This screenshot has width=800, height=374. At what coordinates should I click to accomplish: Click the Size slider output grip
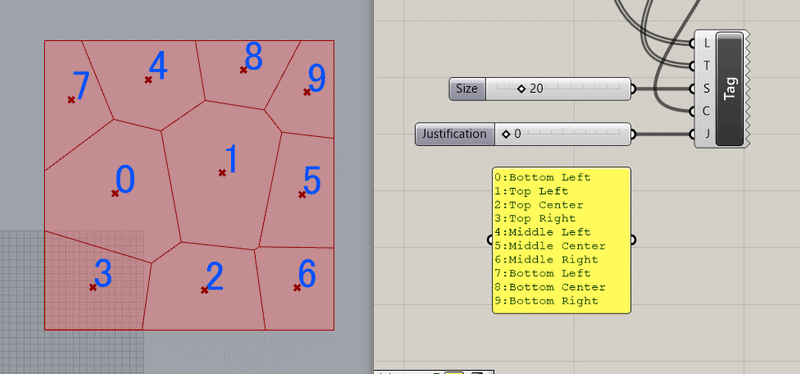click(x=633, y=89)
